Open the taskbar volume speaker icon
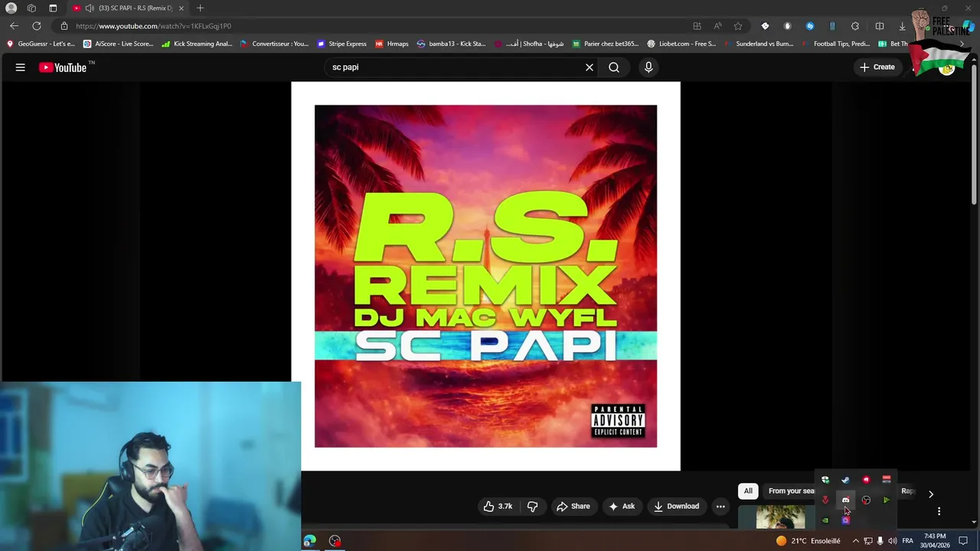 892,540
